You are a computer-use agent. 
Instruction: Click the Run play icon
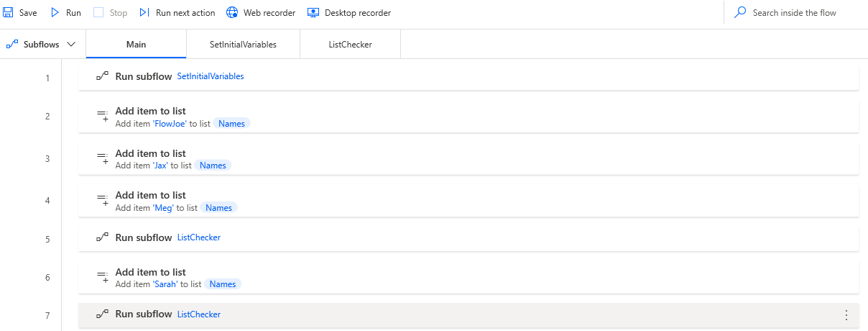pos(55,13)
